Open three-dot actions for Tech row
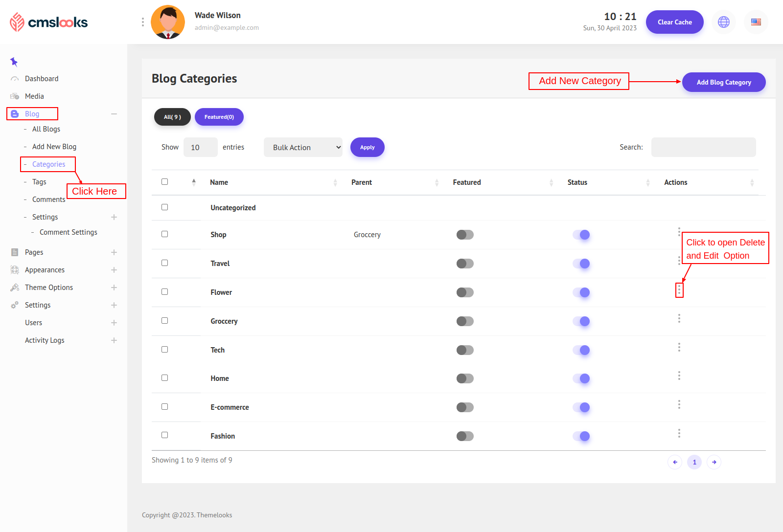The height and width of the screenshot is (532, 783). pyautogui.click(x=679, y=348)
